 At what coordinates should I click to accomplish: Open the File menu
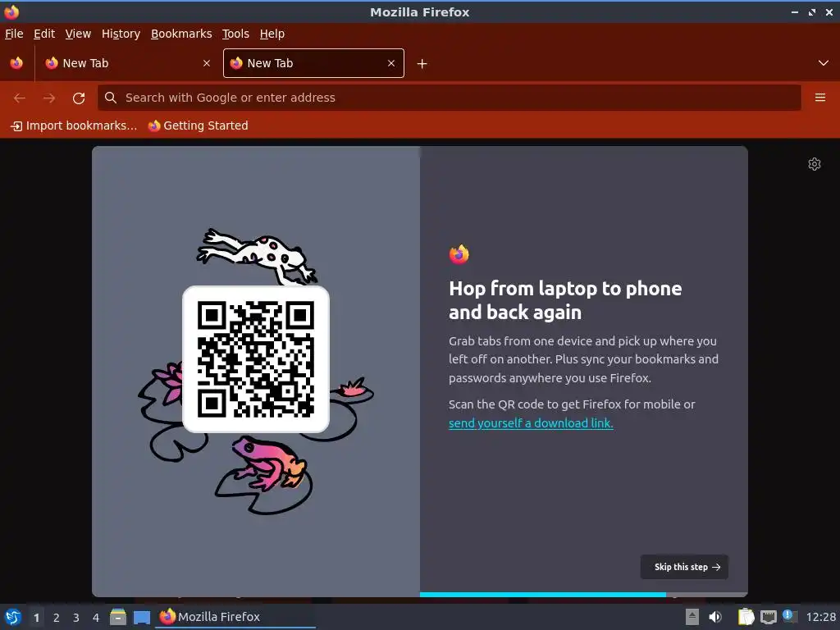tap(14, 34)
